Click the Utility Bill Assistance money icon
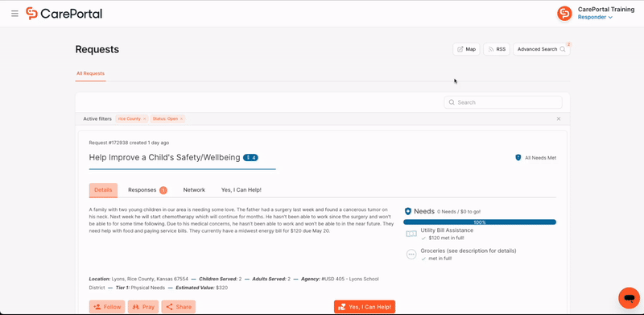 click(411, 234)
